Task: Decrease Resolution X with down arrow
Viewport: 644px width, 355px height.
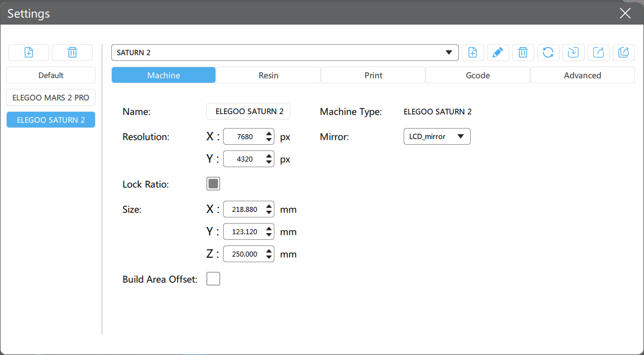Action: [x=269, y=140]
